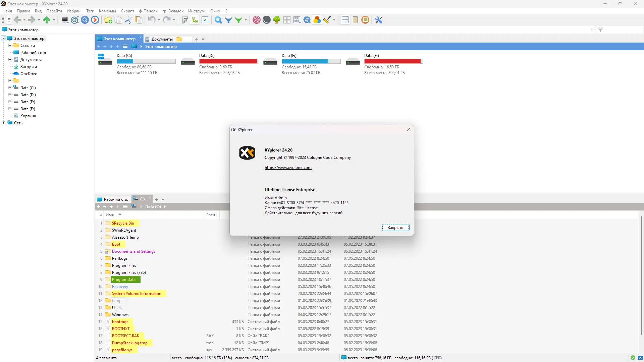
Task: Toggle the Checkbox Selection toolbar icon
Action: coord(205,20)
